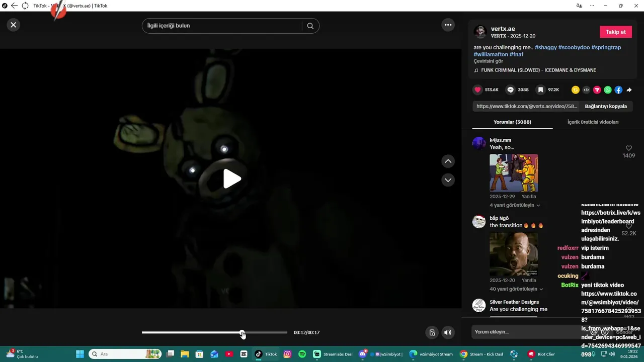Image resolution: width=644 pixels, height=362 pixels.
Task: Click the search magnifier icon
Action: pos(310,26)
